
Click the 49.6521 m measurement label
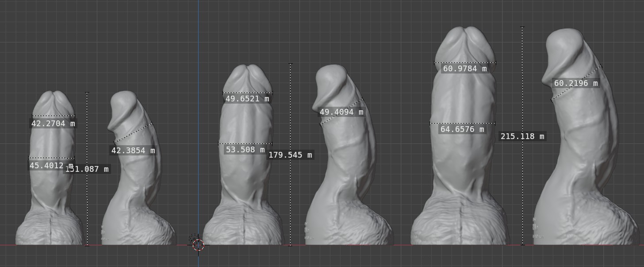coord(247,99)
